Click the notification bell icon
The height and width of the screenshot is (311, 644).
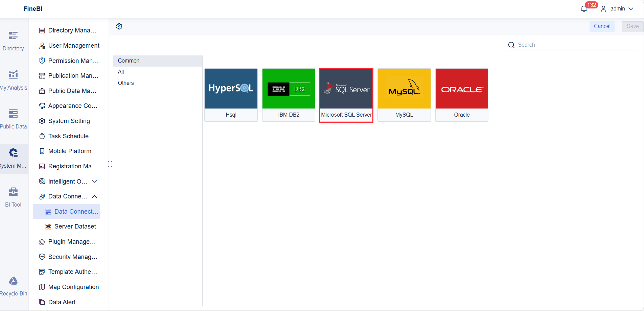pos(584,9)
